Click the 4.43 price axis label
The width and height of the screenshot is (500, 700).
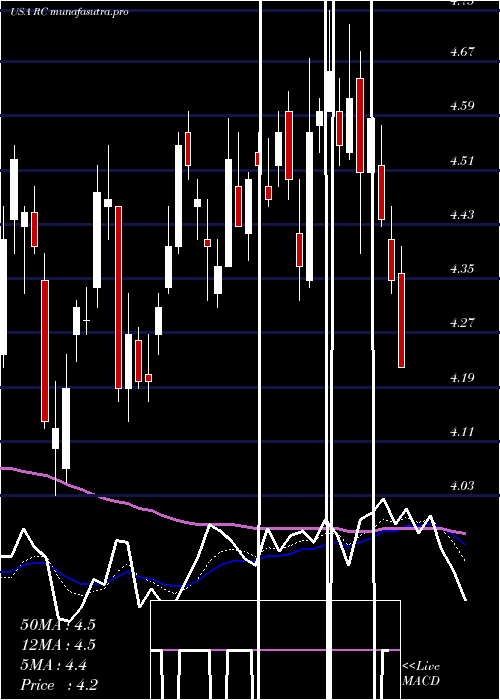[462, 215]
